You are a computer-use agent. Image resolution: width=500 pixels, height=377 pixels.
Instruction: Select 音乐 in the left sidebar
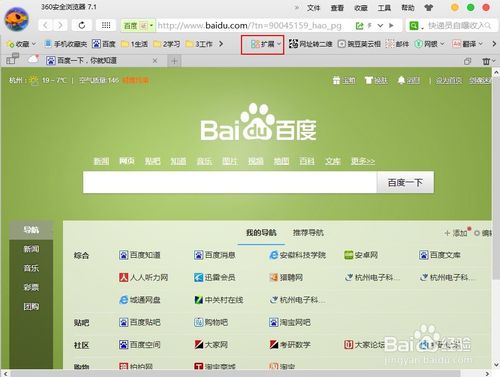click(31, 268)
